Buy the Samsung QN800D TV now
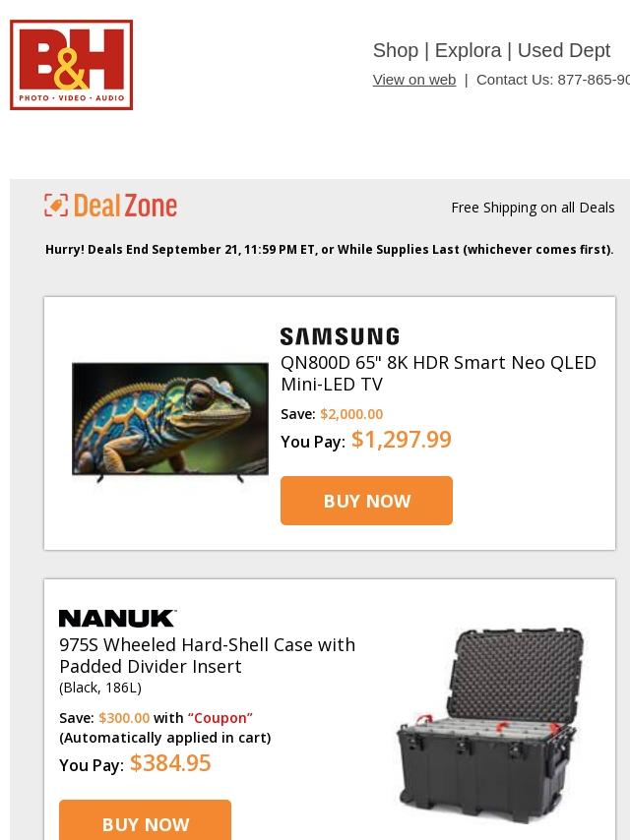Screen dimensions: 630x840 pyautogui.click(x=367, y=501)
